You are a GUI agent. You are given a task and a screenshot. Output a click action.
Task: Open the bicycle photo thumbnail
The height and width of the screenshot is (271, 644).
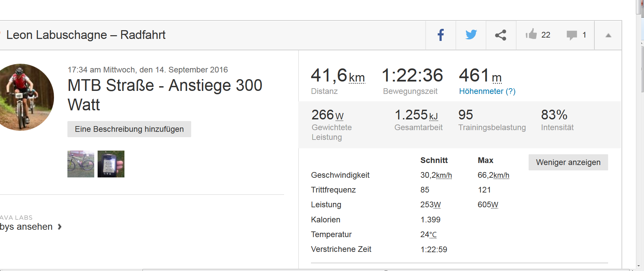[81, 164]
